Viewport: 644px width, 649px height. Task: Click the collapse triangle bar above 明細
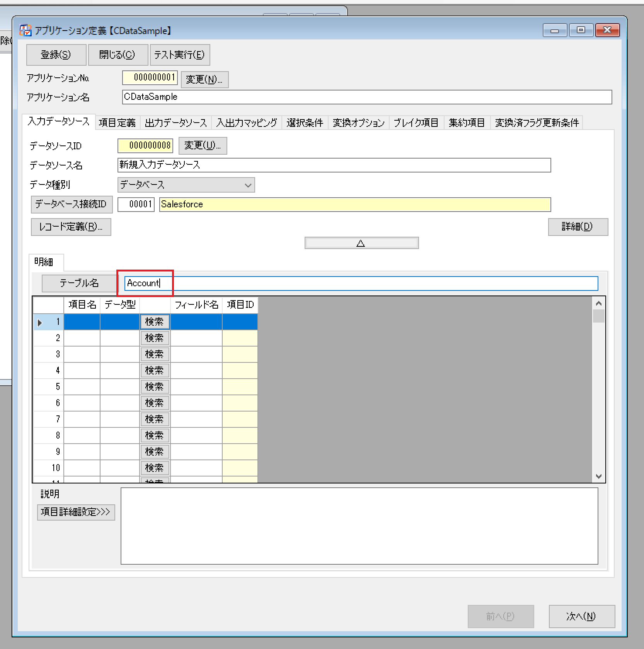(361, 243)
